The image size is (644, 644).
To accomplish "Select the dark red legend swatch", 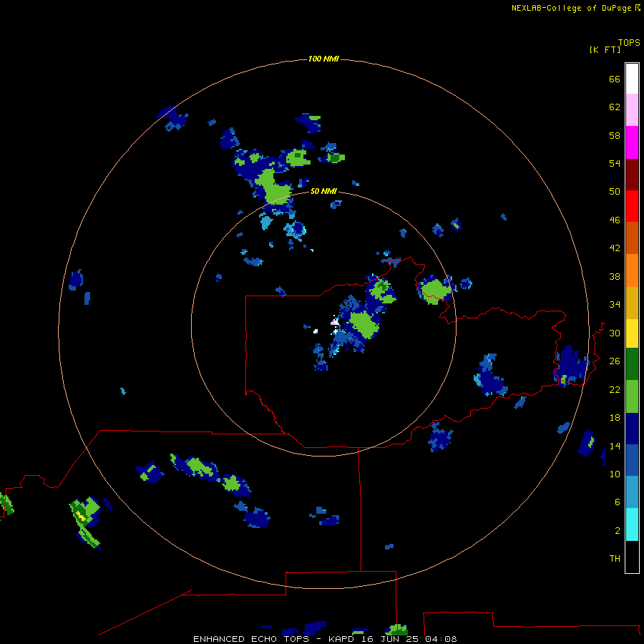I will pyautogui.click(x=632, y=174).
